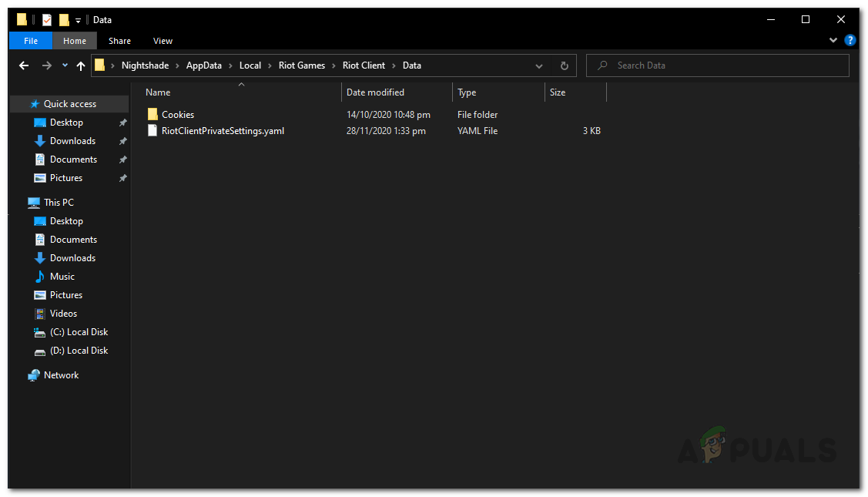Click the Network item in sidebar

tap(61, 375)
